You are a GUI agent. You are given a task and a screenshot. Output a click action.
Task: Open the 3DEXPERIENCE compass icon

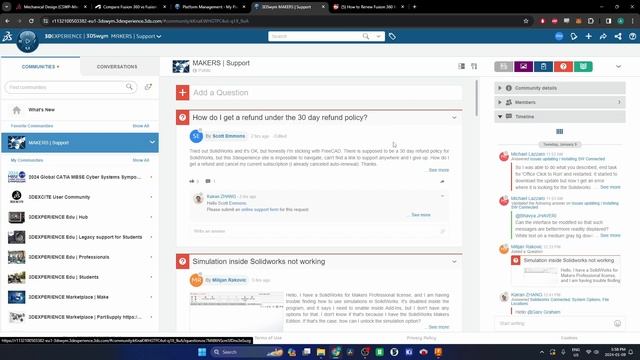pyautogui.click(x=27, y=41)
